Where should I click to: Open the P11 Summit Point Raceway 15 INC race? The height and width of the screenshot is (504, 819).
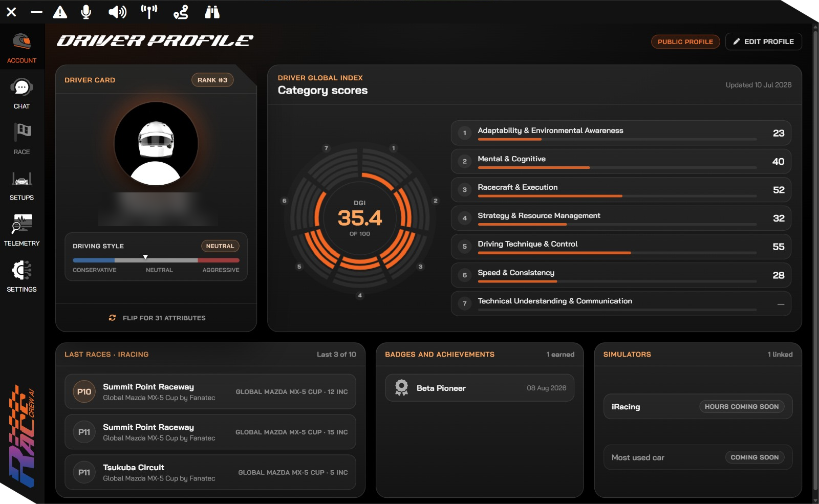210,432
